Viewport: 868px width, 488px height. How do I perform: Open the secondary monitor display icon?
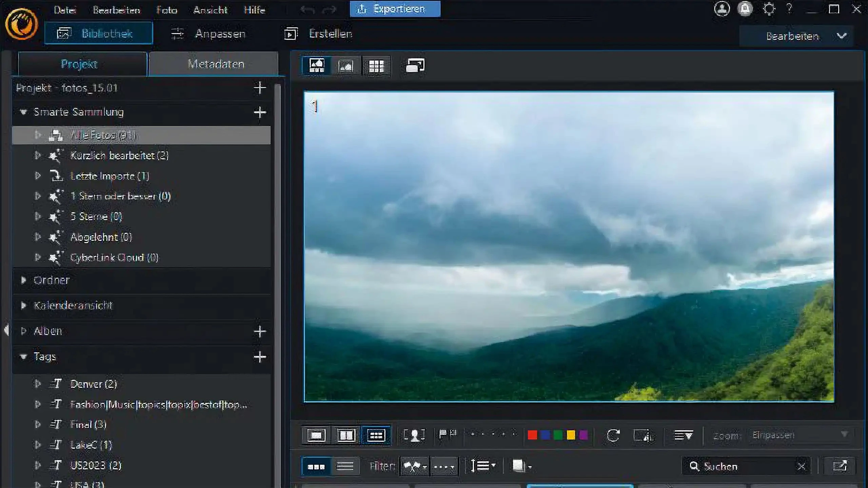415,66
